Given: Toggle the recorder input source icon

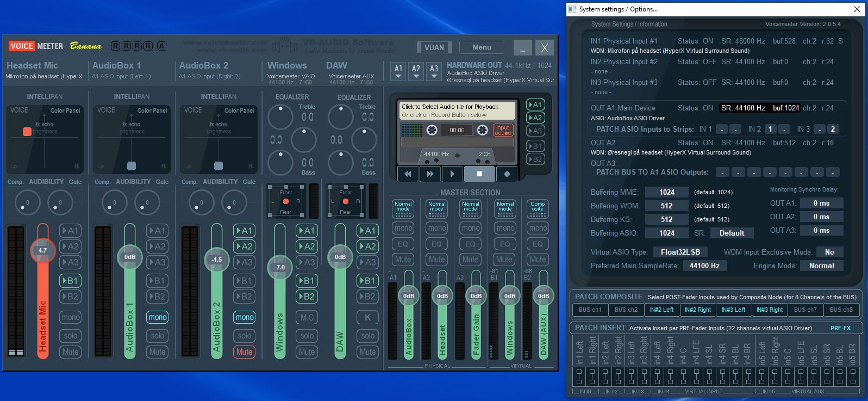Looking at the screenshot, I should (503, 130).
